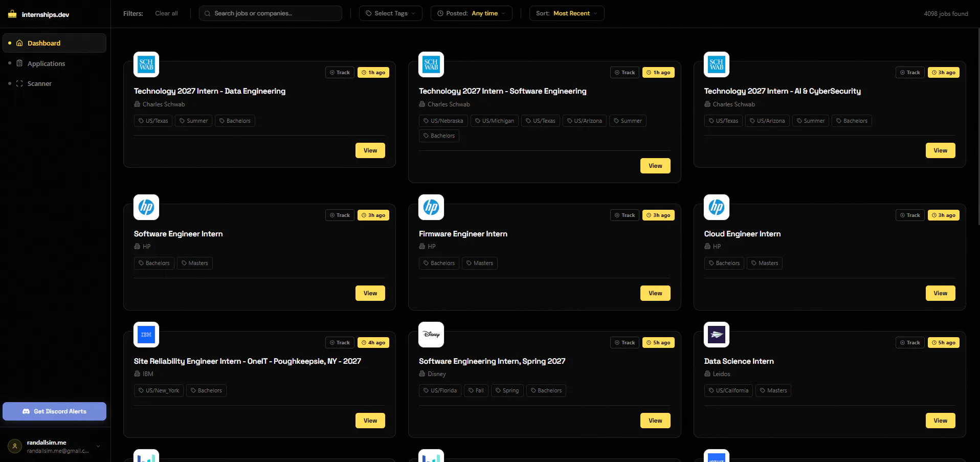Click the HP logo on the Cloud Engineer Intern card
This screenshot has width=980, height=462.
click(717, 207)
